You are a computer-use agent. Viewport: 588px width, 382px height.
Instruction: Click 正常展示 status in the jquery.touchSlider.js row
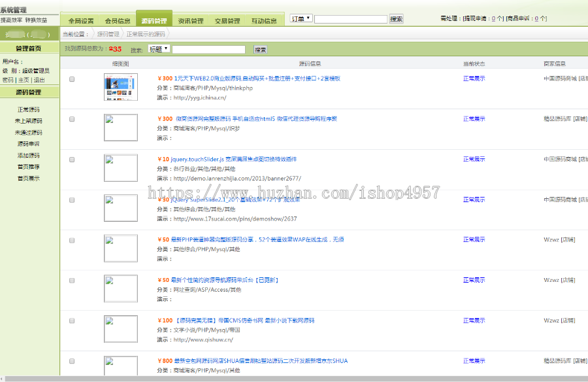click(x=474, y=159)
